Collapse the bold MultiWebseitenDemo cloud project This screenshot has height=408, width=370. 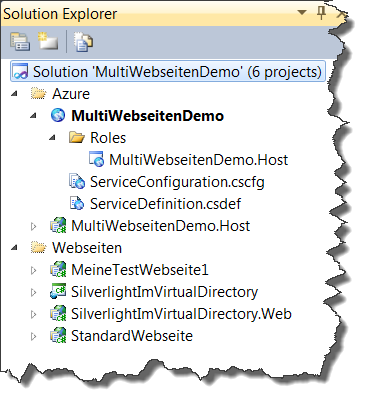click(x=33, y=116)
